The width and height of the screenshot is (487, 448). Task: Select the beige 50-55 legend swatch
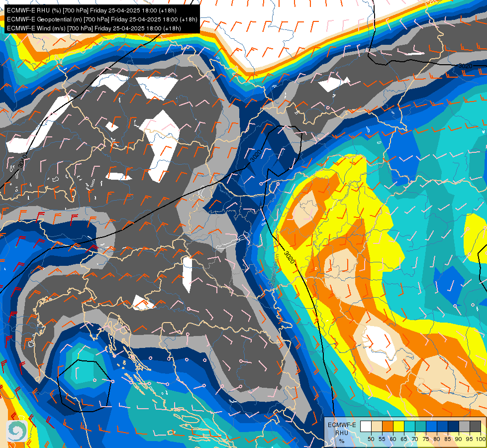coord(377,426)
